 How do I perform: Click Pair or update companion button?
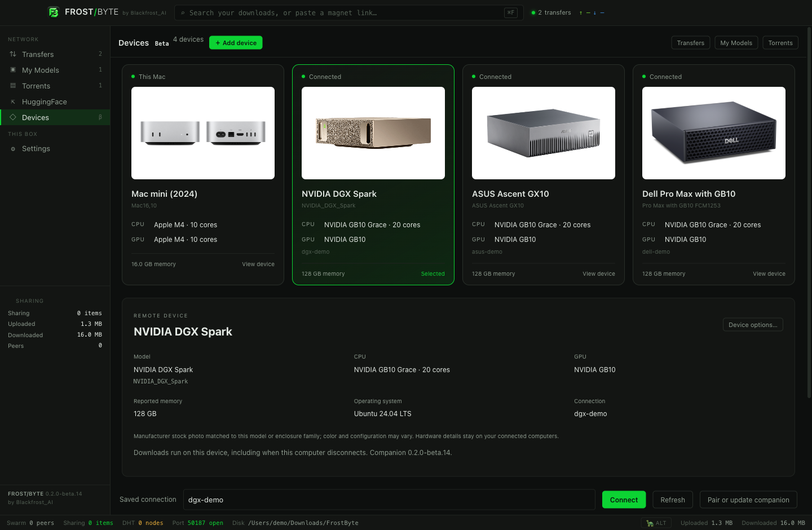(x=748, y=500)
